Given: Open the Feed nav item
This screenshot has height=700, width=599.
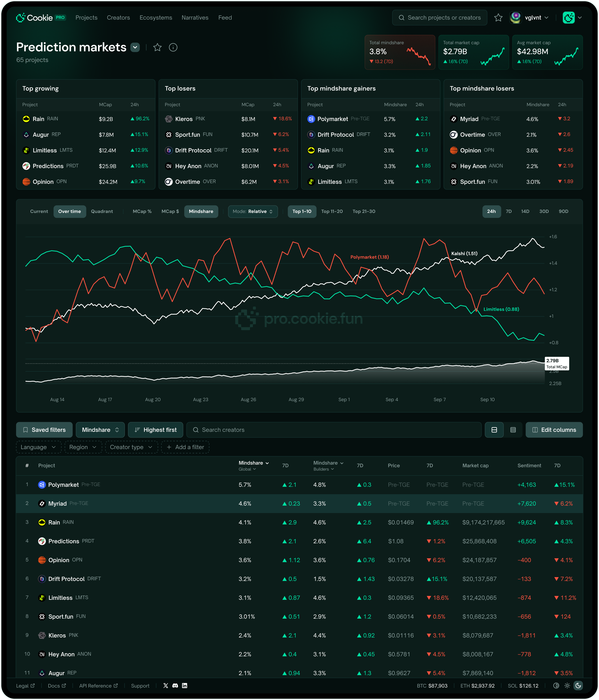Looking at the screenshot, I should [x=225, y=18].
